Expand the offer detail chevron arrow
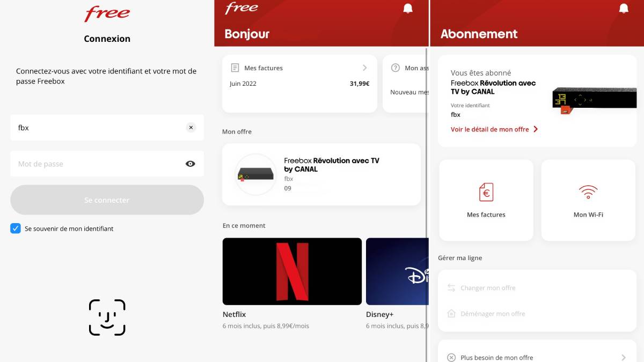 pos(536,129)
